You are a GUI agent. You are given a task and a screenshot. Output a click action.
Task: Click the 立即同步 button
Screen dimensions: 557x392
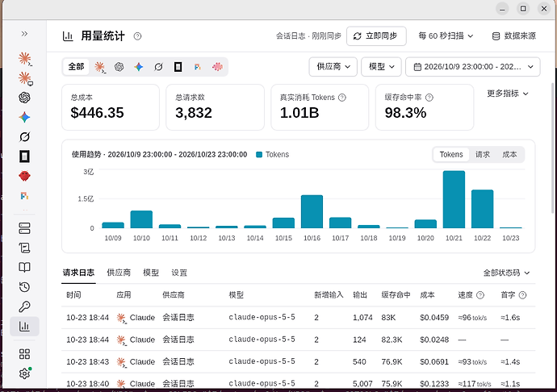(376, 35)
